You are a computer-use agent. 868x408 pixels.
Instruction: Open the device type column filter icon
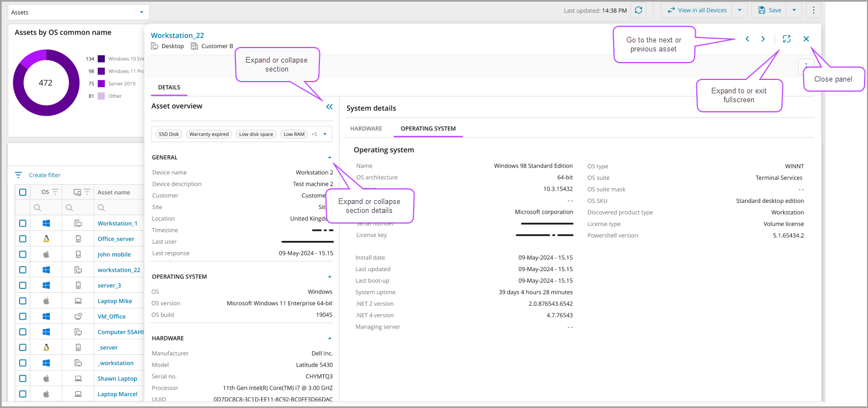pos(87,192)
